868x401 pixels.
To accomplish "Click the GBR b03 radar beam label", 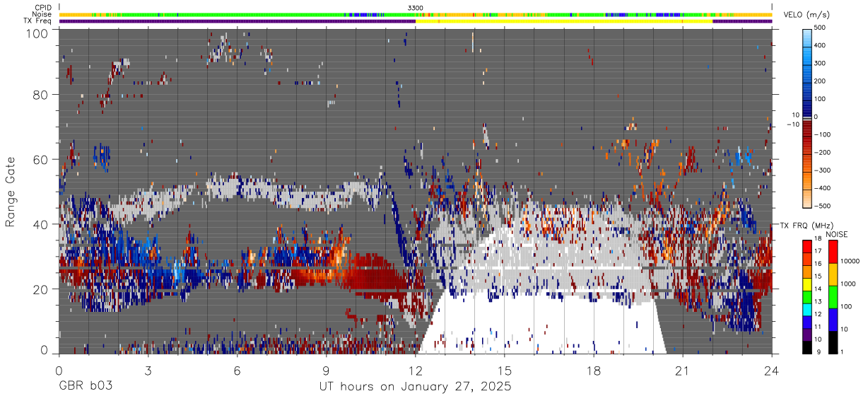I will [86, 388].
